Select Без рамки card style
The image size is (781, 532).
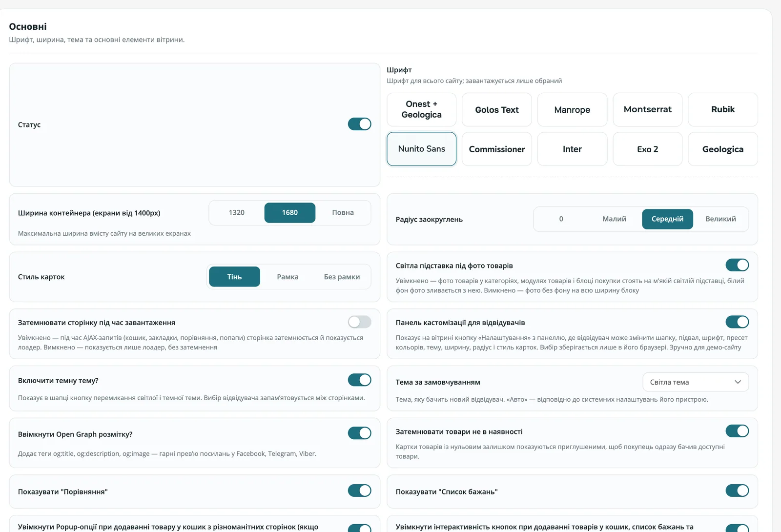342,277
